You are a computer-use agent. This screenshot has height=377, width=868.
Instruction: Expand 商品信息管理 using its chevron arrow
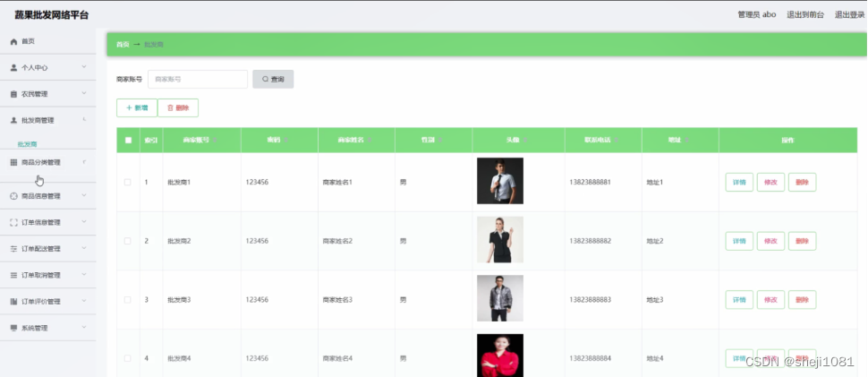(x=84, y=195)
